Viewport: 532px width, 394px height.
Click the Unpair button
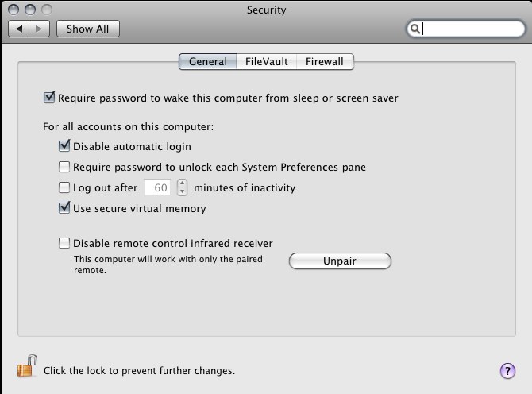(340, 261)
